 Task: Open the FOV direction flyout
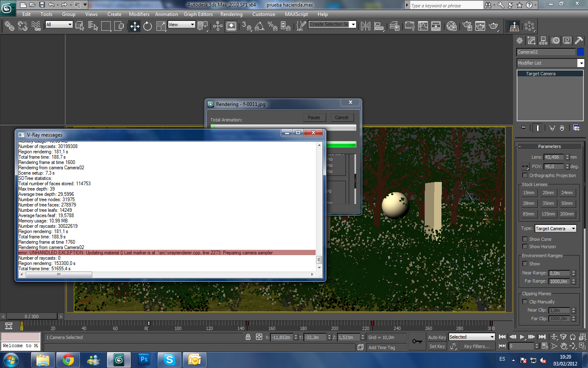point(526,166)
